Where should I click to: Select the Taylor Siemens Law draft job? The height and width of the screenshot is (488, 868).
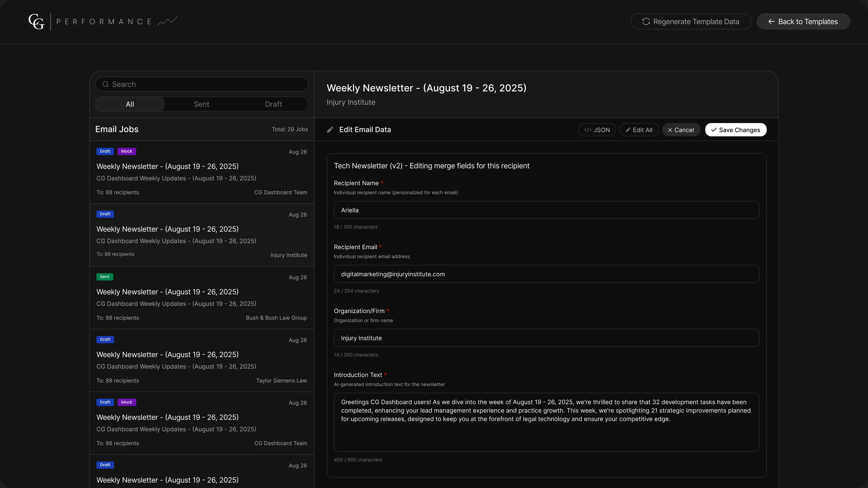click(x=202, y=360)
